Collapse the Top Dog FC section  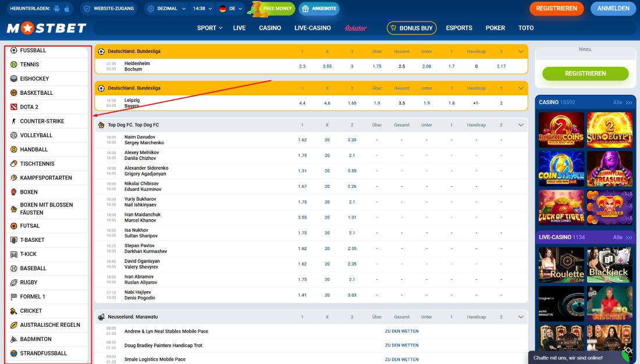[x=521, y=125]
